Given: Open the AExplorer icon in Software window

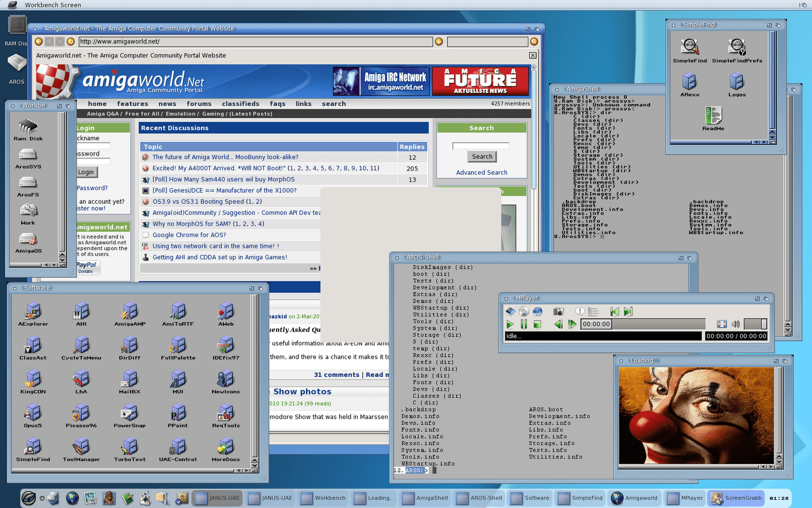Looking at the screenshot, I should pos(33,313).
